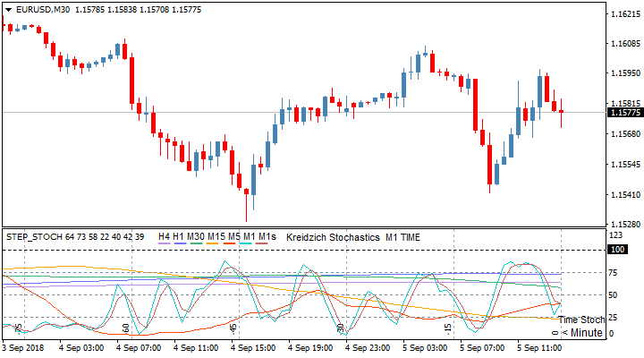This screenshot has height=358, width=644.
Task: Select the H4 timeframe legend label
Action: pos(164,237)
